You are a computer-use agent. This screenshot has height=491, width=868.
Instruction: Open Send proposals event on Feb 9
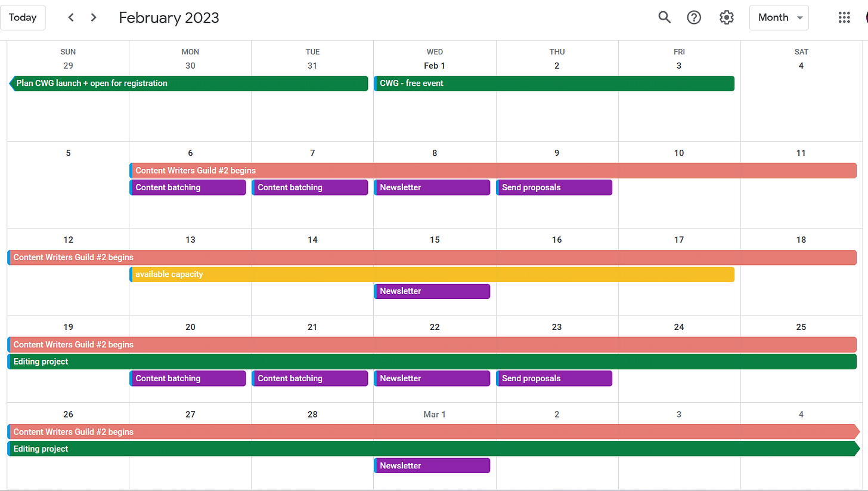tap(554, 187)
